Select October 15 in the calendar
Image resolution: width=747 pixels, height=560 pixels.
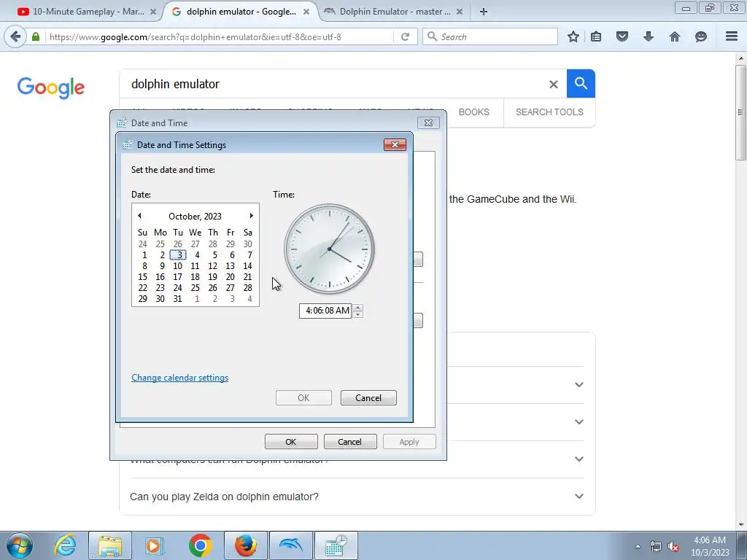point(142,277)
